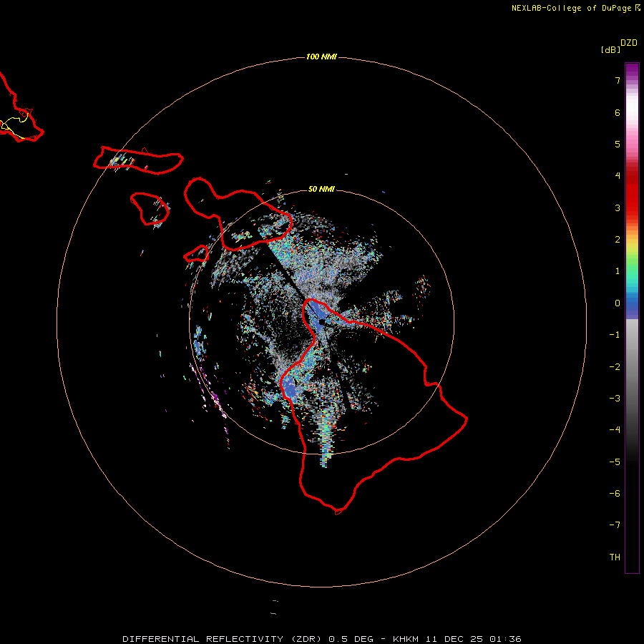The width and height of the screenshot is (644, 644).
Task: Click the 3 value on the color scale
Action: (x=618, y=208)
